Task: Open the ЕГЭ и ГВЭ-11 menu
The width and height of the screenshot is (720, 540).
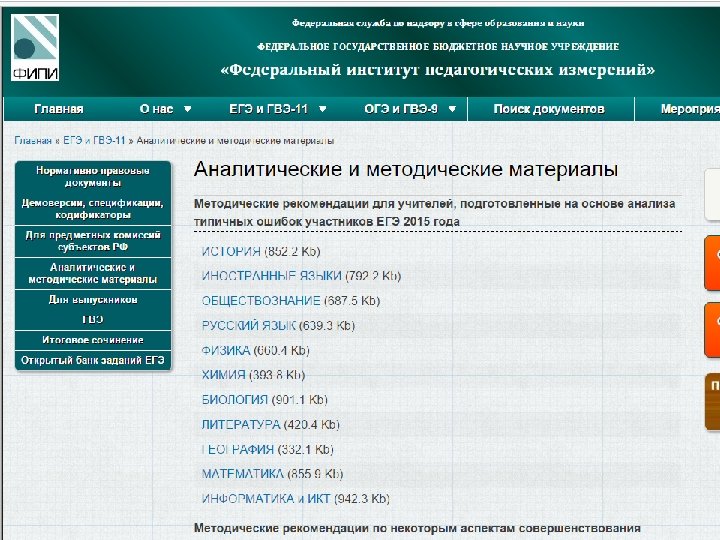Action: pos(268,109)
